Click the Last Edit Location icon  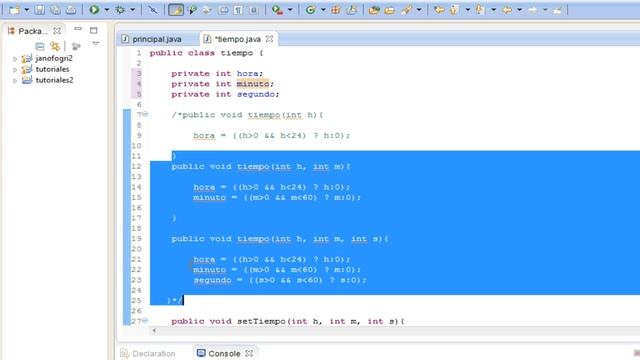click(x=439, y=10)
